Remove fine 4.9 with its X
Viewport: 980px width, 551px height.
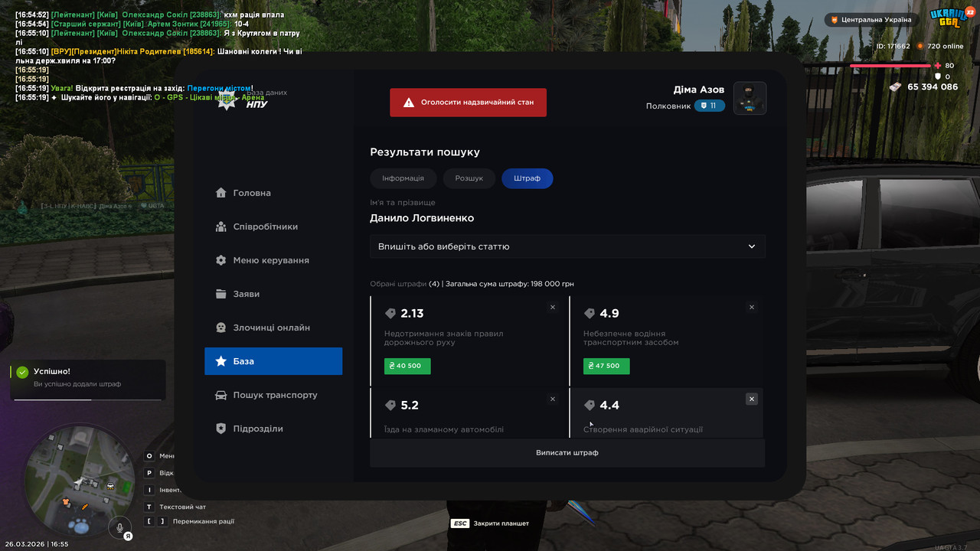(x=752, y=307)
